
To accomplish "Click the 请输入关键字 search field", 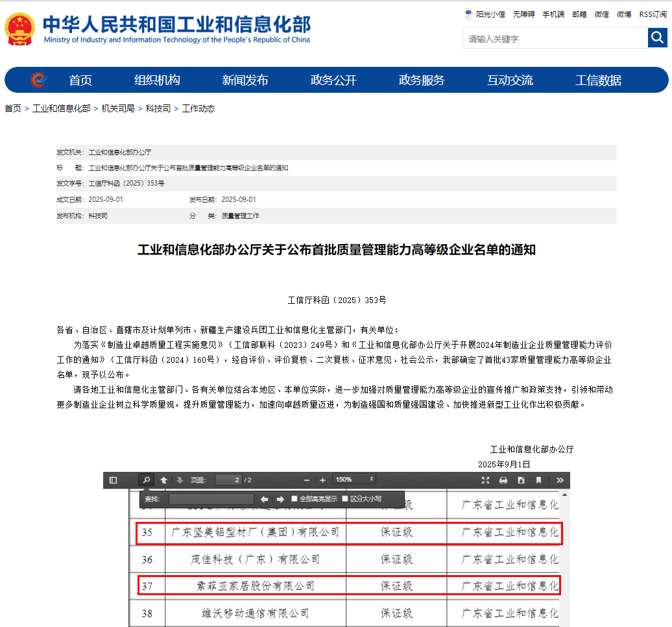I will [555, 39].
